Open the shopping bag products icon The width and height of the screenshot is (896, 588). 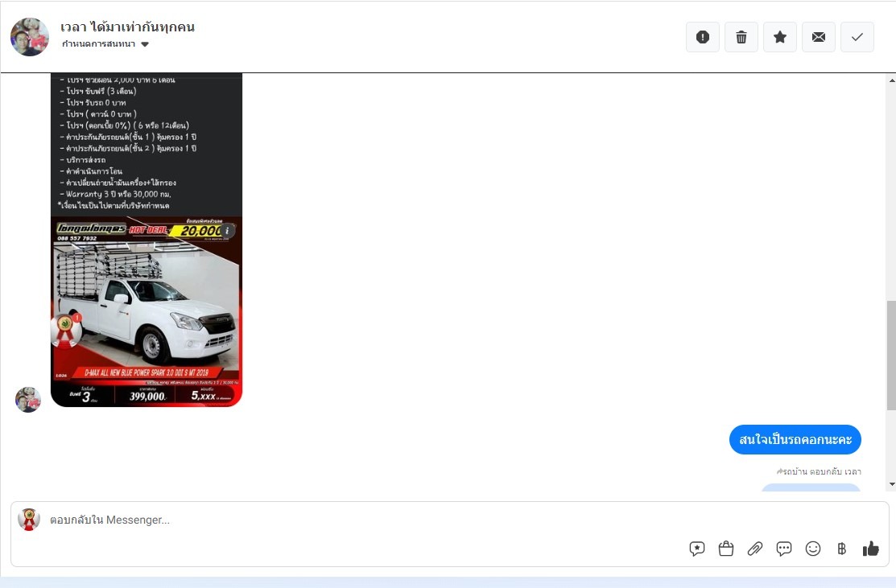725,549
